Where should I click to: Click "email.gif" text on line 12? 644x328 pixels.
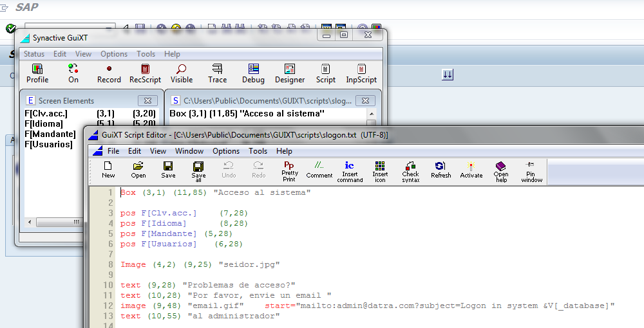click(216, 305)
